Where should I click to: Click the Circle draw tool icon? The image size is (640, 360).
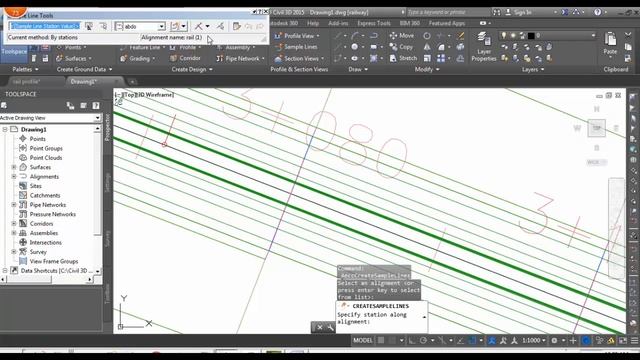pos(355,47)
